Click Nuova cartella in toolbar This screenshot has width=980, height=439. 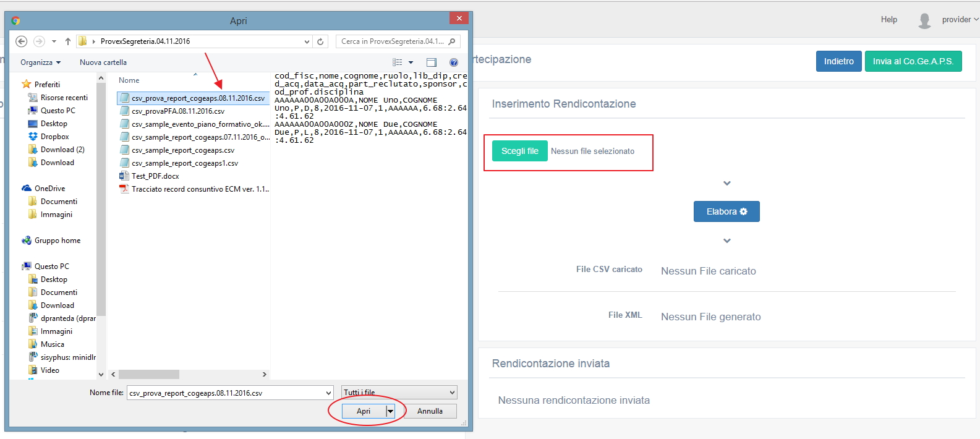[103, 62]
